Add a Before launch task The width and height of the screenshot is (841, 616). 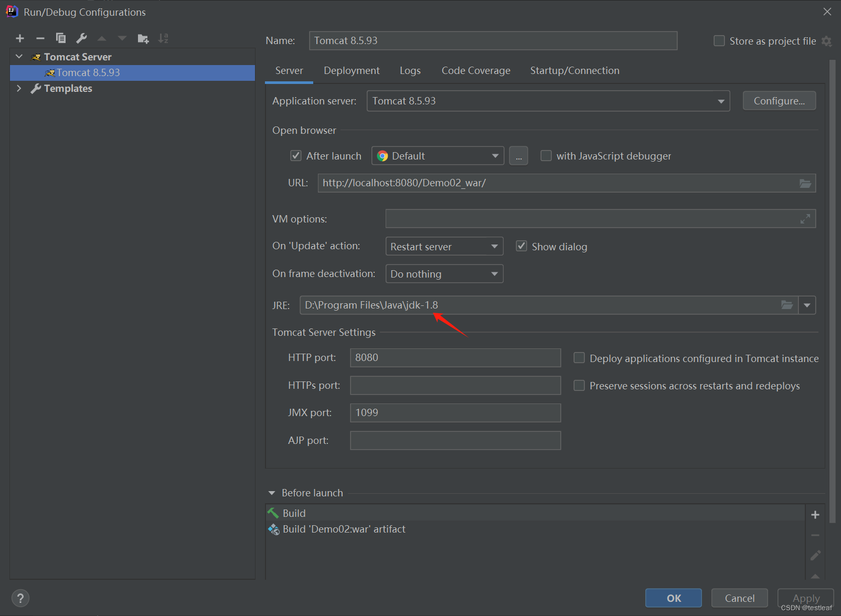pos(815,515)
